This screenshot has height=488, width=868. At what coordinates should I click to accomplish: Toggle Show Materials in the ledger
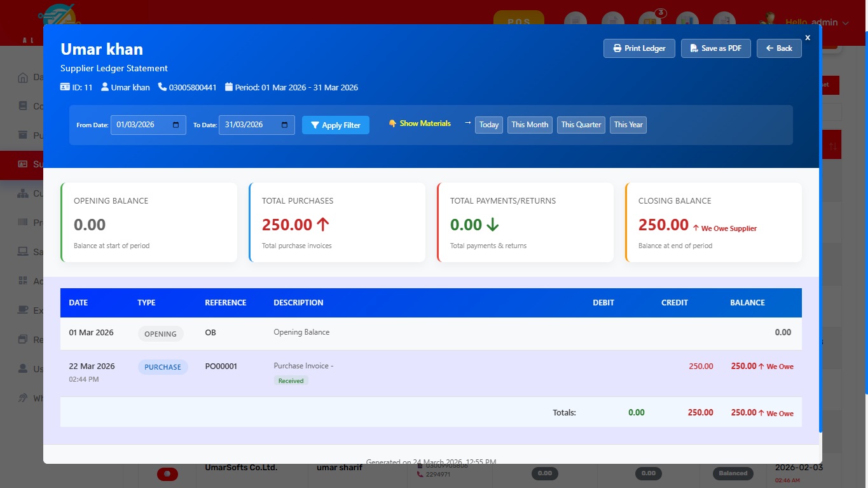pos(420,123)
